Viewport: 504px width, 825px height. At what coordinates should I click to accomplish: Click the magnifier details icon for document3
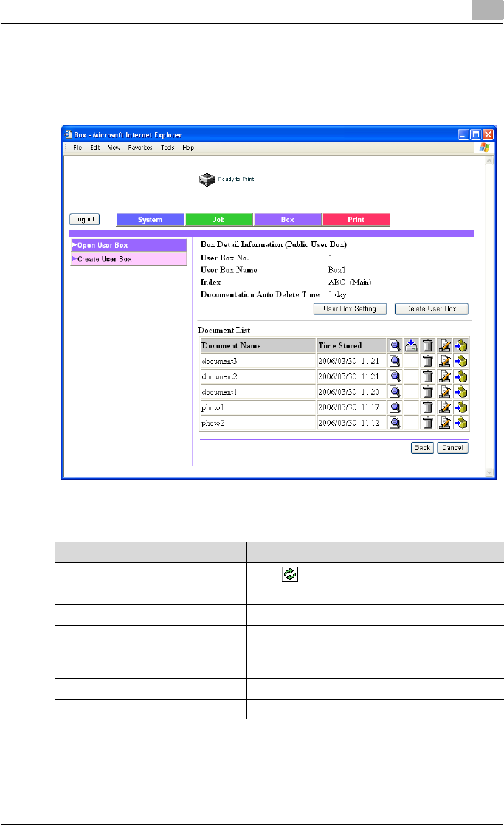[x=396, y=361]
